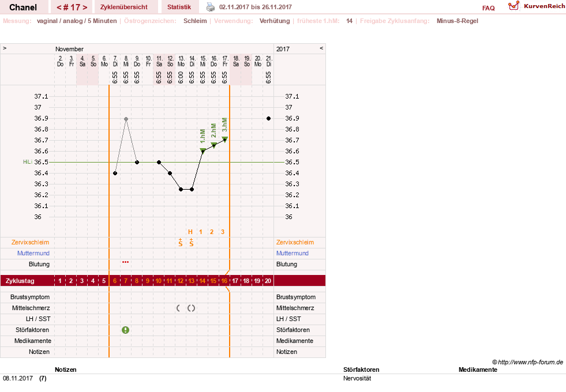Click the left LH / SST row label
The width and height of the screenshot is (566, 392).
[x=38, y=319]
